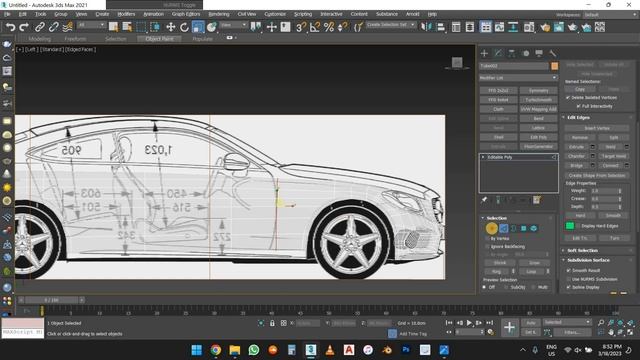Open the Rendering menu
The width and height of the screenshot is (640, 360).
(219, 14)
